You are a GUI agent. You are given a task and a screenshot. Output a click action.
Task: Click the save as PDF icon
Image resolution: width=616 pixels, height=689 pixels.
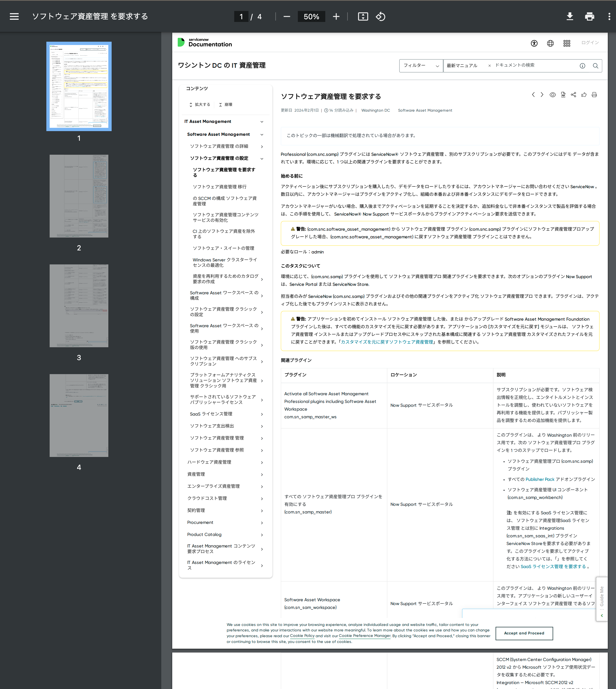(x=563, y=95)
